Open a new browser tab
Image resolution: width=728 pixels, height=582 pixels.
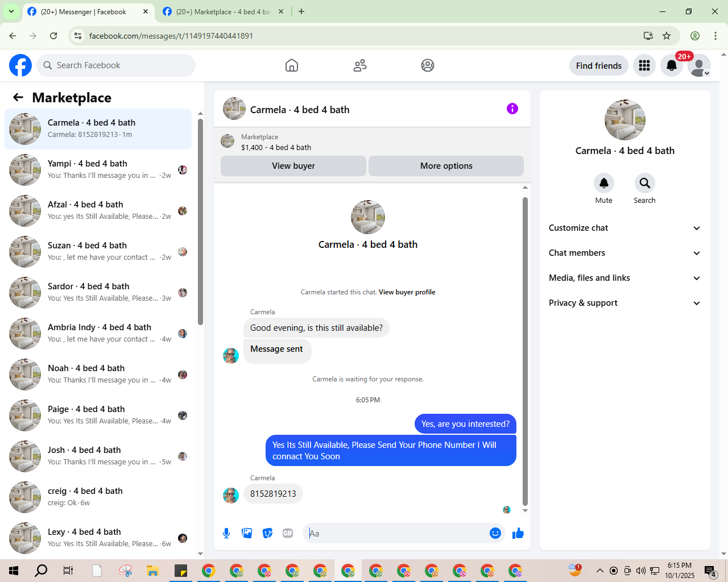(301, 11)
